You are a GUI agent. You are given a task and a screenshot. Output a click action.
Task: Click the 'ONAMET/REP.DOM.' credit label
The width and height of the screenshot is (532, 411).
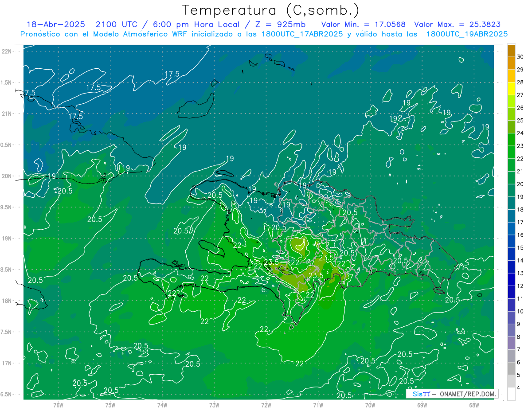click(x=467, y=394)
